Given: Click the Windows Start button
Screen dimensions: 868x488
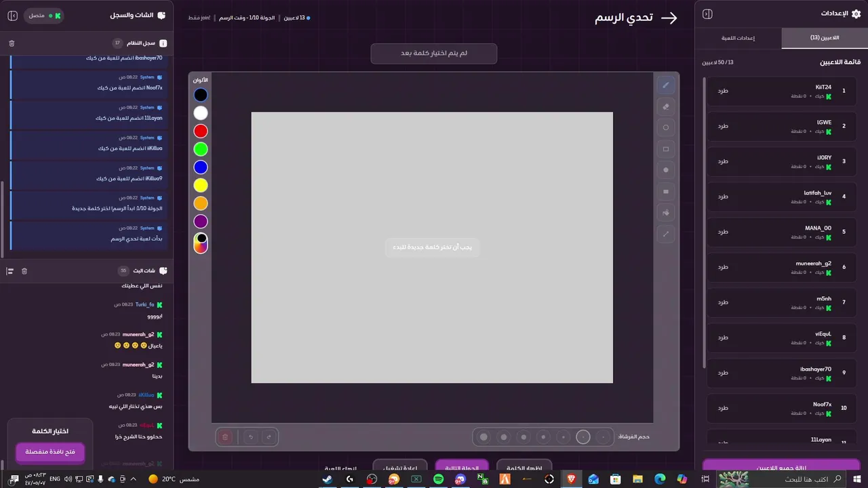Looking at the screenshot, I should 857,479.
